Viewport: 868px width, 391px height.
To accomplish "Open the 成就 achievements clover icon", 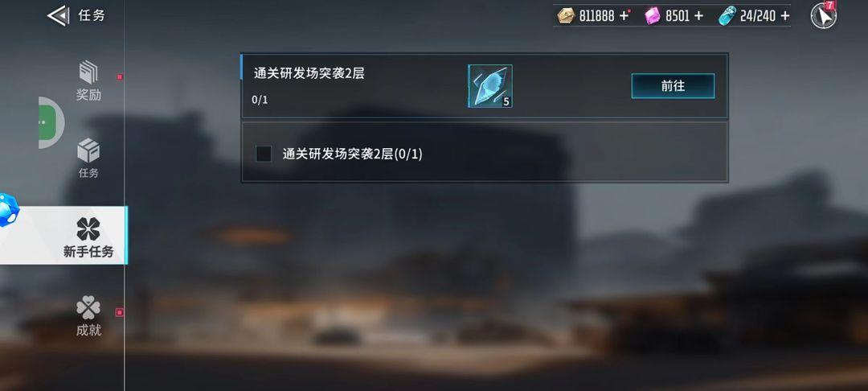I will [88, 308].
